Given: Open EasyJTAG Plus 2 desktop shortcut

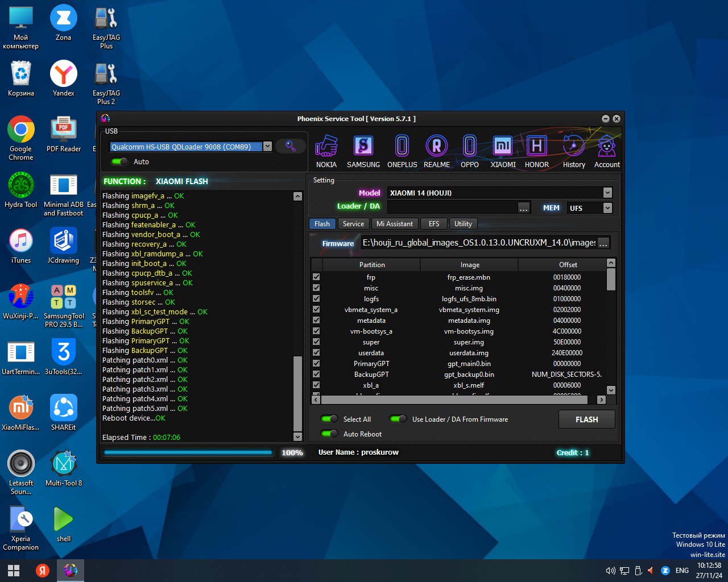Looking at the screenshot, I should click(x=106, y=83).
